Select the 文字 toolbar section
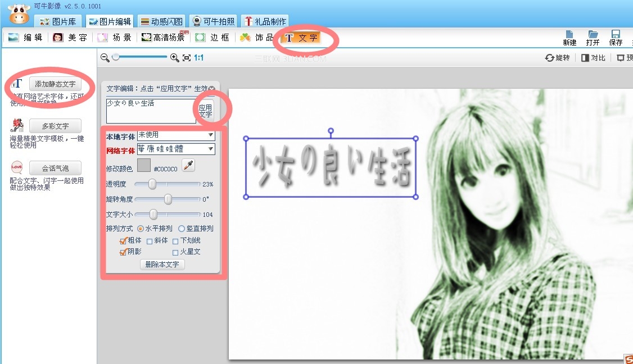This screenshot has height=364, width=633. (x=301, y=38)
